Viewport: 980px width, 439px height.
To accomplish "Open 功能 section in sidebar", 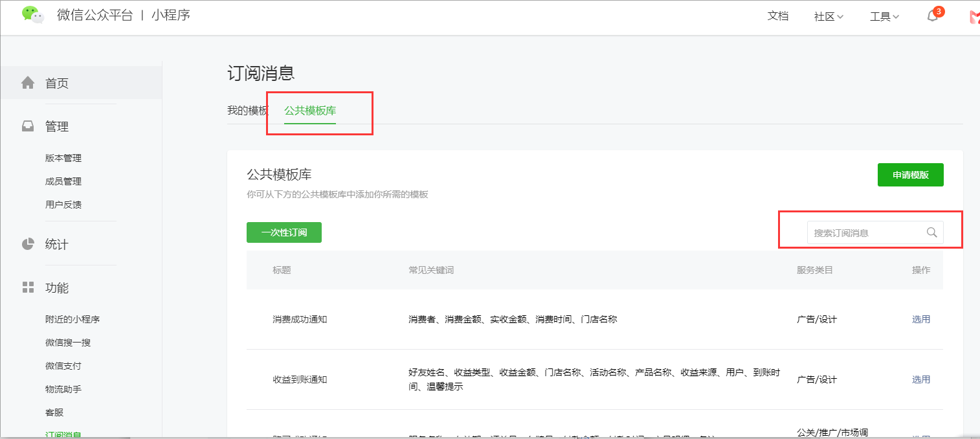I will click(x=57, y=287).
